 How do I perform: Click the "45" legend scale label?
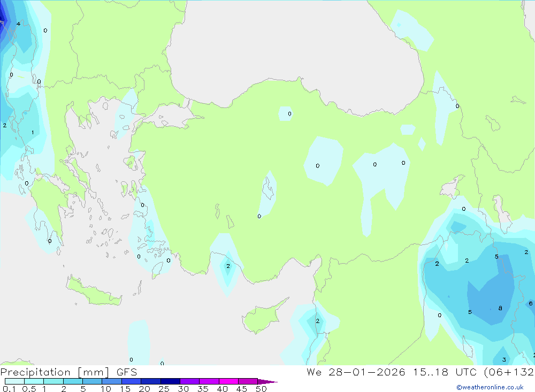tap(242, 389)
